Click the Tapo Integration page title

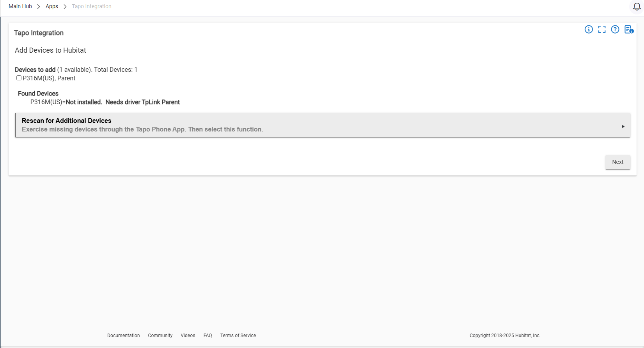click(39, 33)
